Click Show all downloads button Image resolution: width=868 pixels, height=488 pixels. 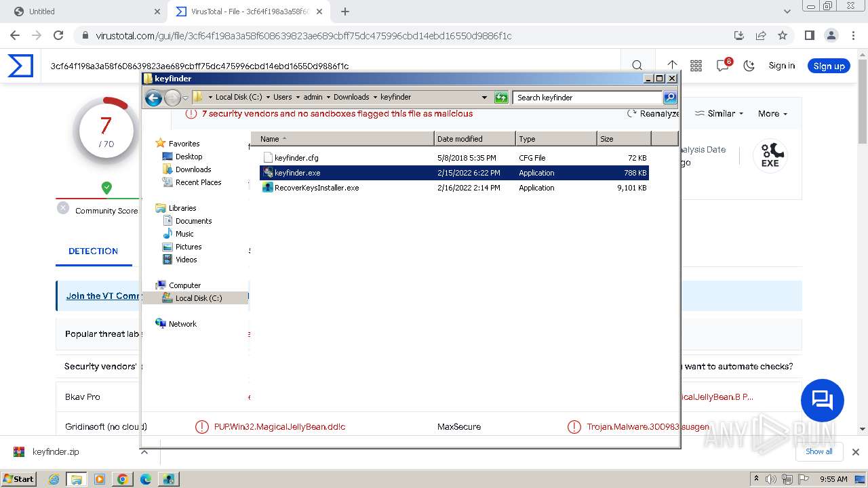818,451
